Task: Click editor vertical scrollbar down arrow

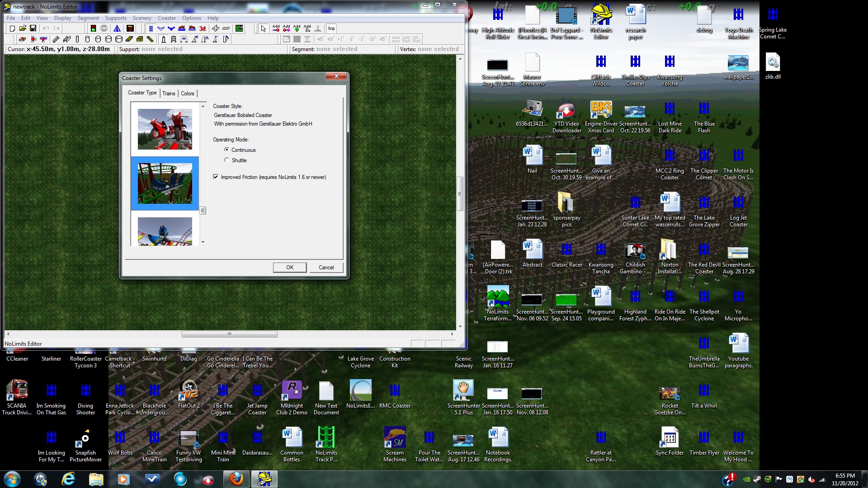Action: pyautogui.click(x=460, y=326)
